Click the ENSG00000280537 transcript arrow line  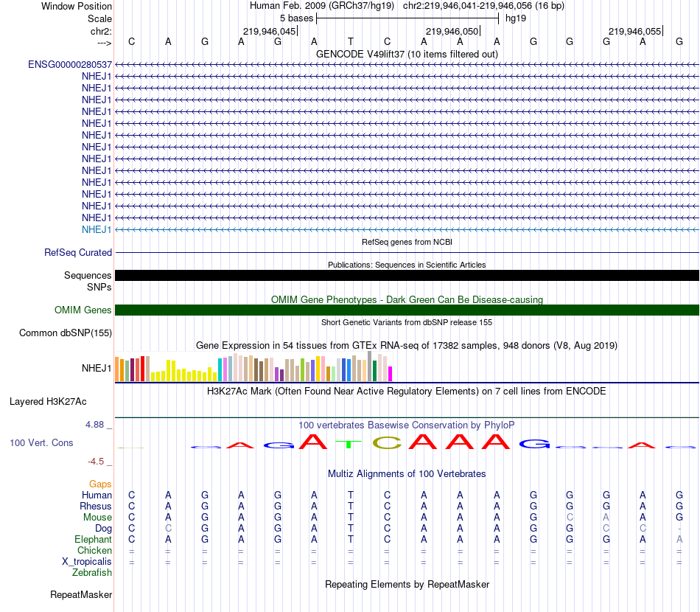[x=407, y=65]
